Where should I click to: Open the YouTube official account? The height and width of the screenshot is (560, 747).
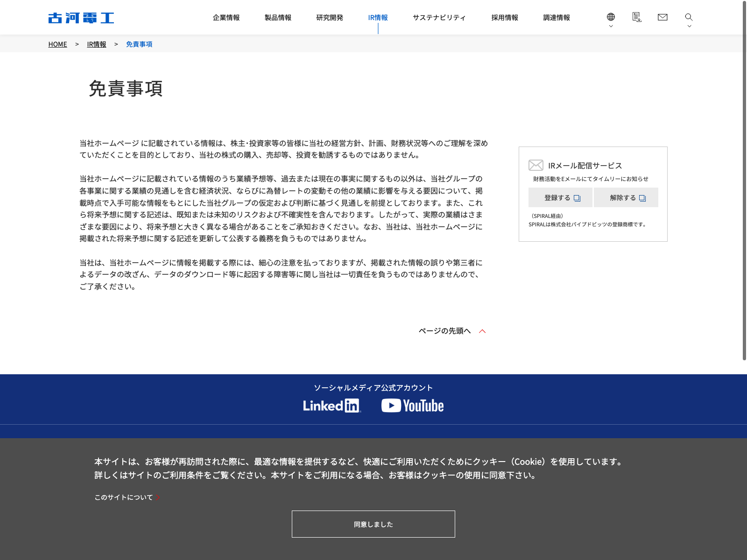click(x=412, y=406)
